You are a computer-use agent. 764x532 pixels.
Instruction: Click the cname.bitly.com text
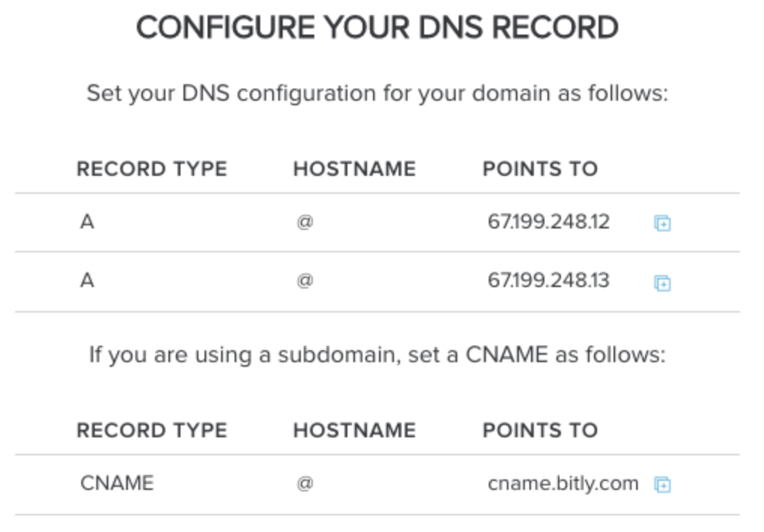point(562,484)
